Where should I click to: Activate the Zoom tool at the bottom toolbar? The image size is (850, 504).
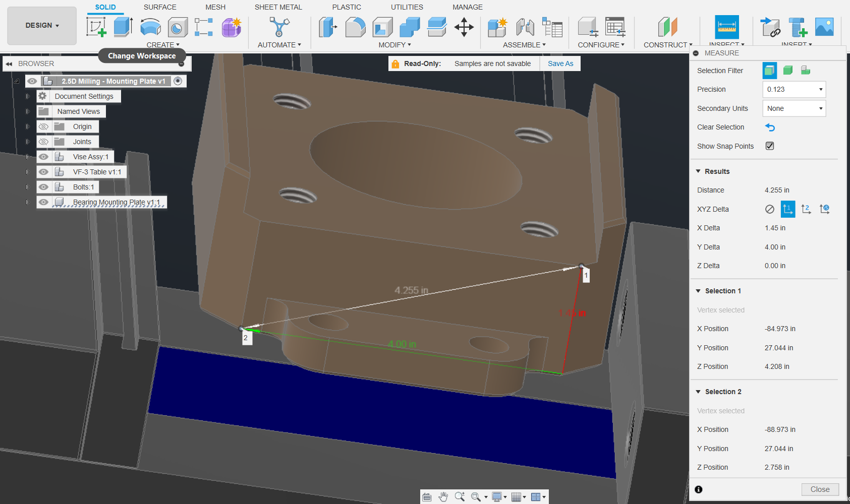460,496
